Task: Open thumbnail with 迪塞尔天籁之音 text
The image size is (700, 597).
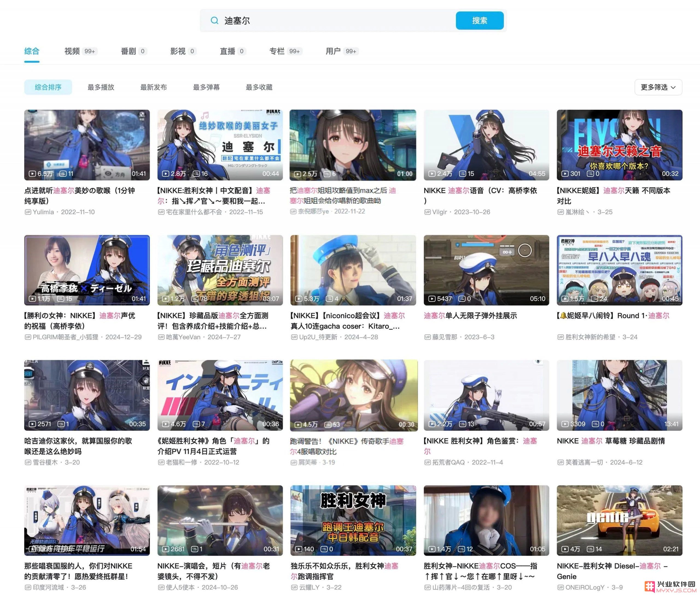Action: point(619,145)
